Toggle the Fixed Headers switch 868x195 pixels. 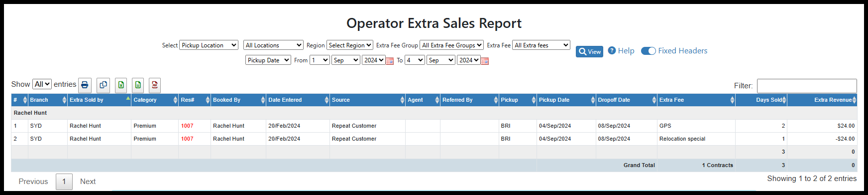click(x=648, y=51)
